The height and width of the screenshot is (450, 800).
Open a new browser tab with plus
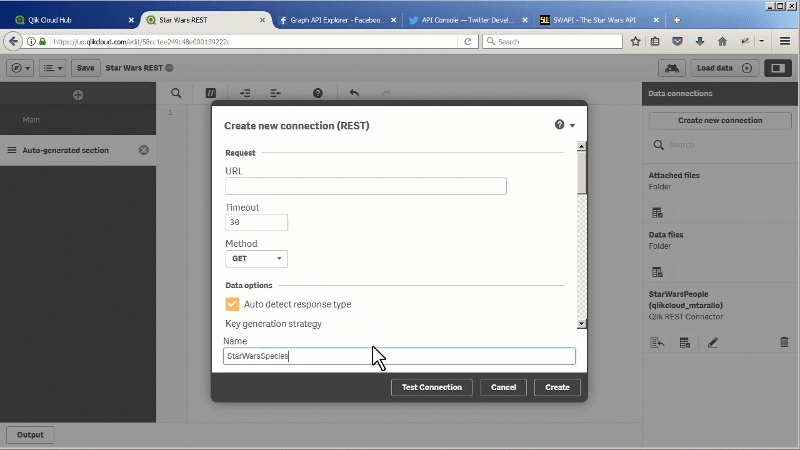[677, 20]
